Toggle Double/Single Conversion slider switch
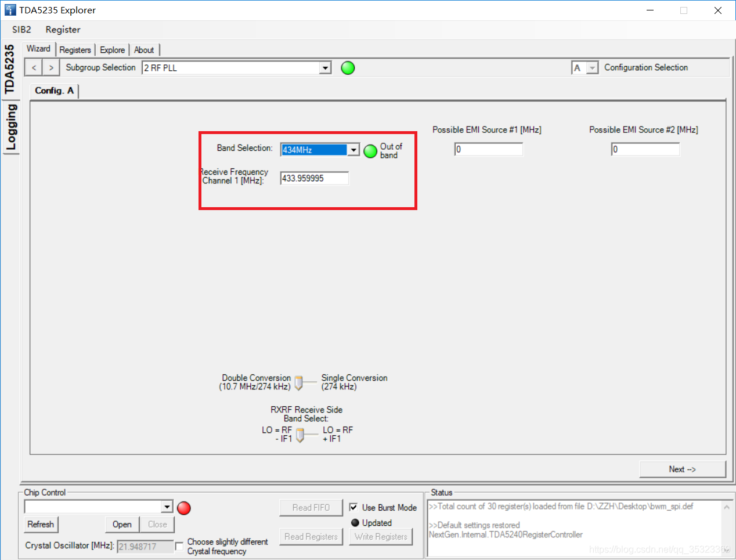Viewport: 736px width, 560px height. click(299, 382)
